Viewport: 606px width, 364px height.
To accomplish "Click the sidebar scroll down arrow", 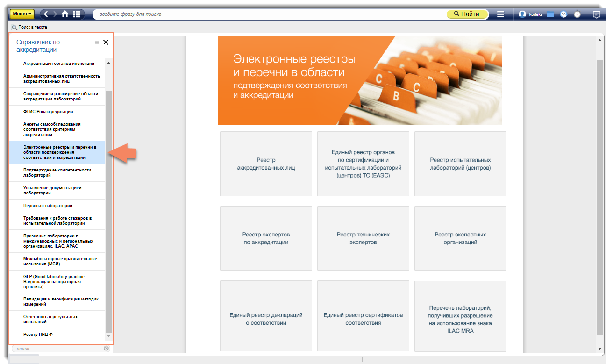I will click(109, 336).
